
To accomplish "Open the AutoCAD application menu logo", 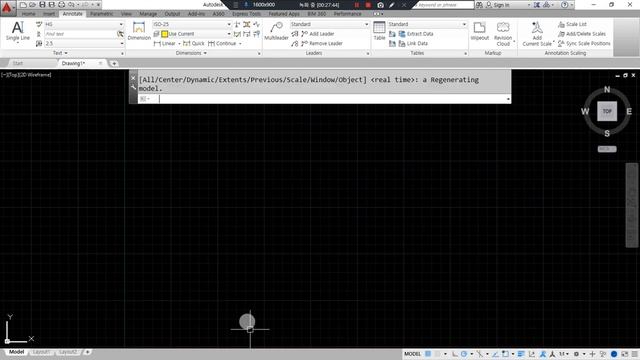I will pos(7,7).
